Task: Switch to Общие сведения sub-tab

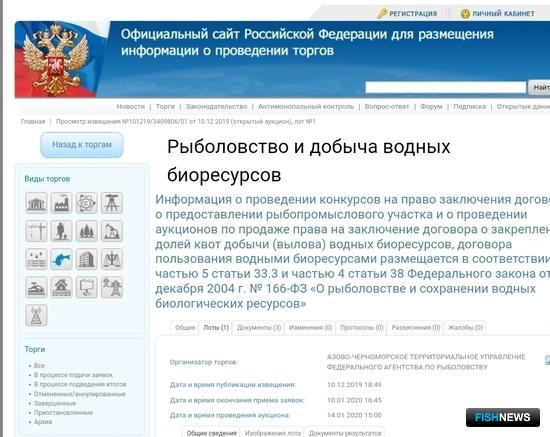Action: (x=212, y=433)
